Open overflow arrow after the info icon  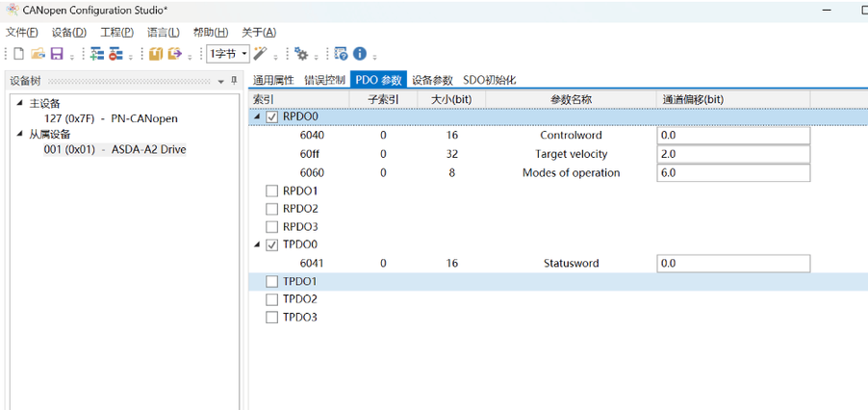[374, 56]
